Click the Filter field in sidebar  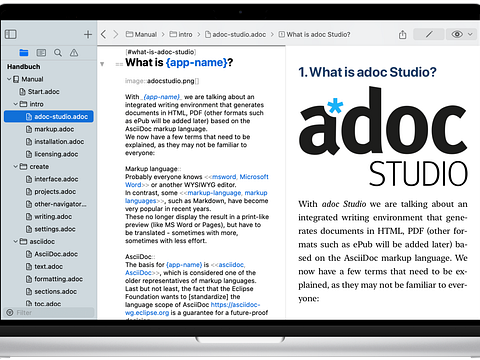click(49, 313)
